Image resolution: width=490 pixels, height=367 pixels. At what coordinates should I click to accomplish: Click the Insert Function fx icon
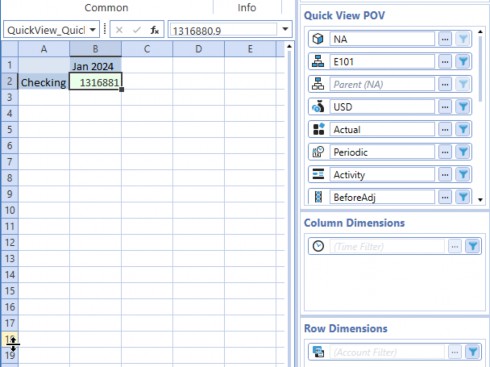coord(154,30)
